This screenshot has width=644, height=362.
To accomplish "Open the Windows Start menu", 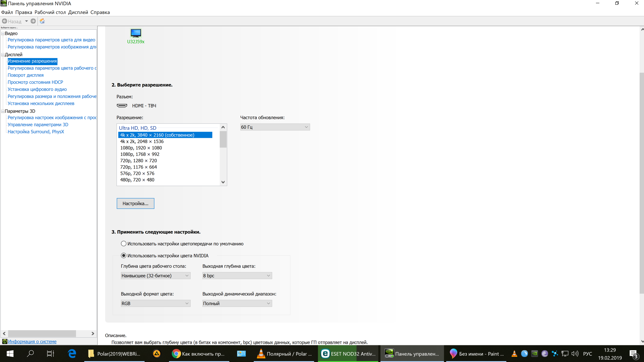I will pos(10,354).
